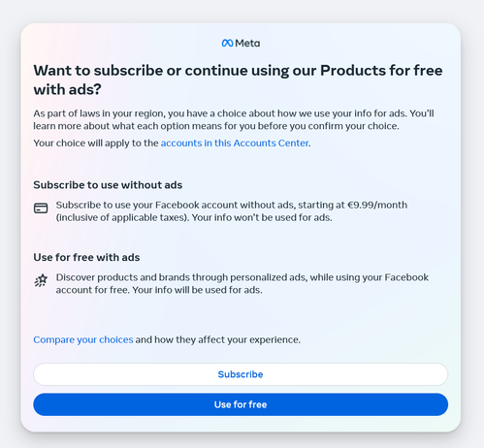Click the Use for free with ads heading

point(86,257)
